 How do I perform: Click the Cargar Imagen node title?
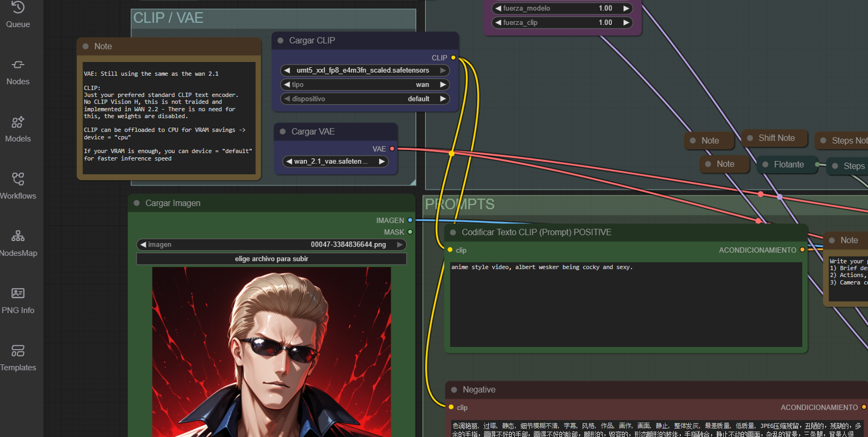[x=173, y=203]
